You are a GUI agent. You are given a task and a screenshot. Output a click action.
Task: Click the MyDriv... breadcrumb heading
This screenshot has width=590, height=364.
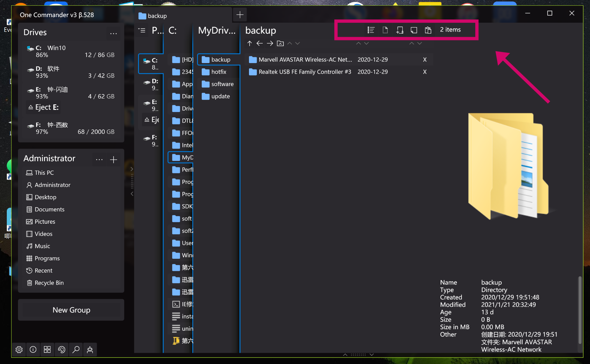click(x=217, y=30)
